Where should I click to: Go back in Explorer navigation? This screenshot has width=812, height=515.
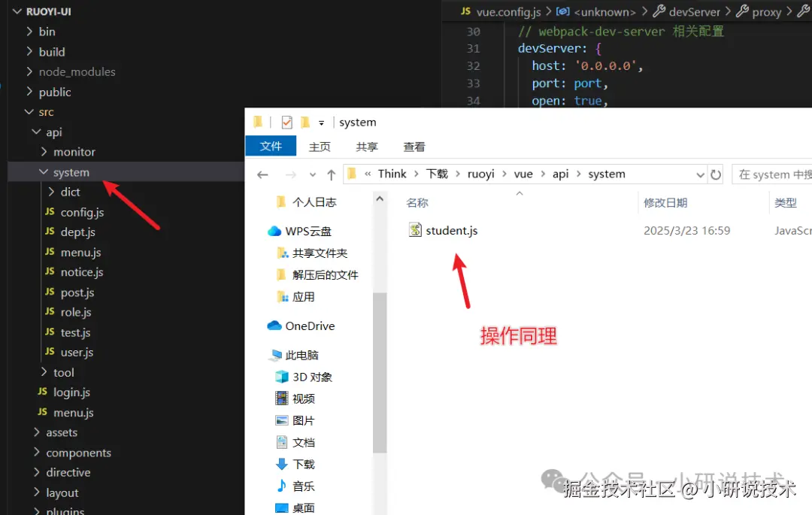(262, 175)
